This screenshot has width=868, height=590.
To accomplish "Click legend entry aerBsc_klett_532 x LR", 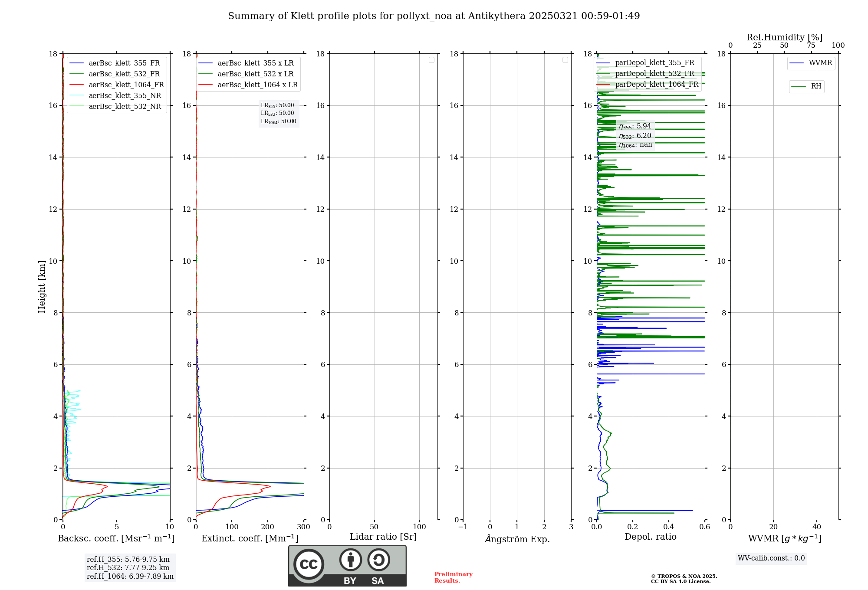I will click(x=247, y=74).
